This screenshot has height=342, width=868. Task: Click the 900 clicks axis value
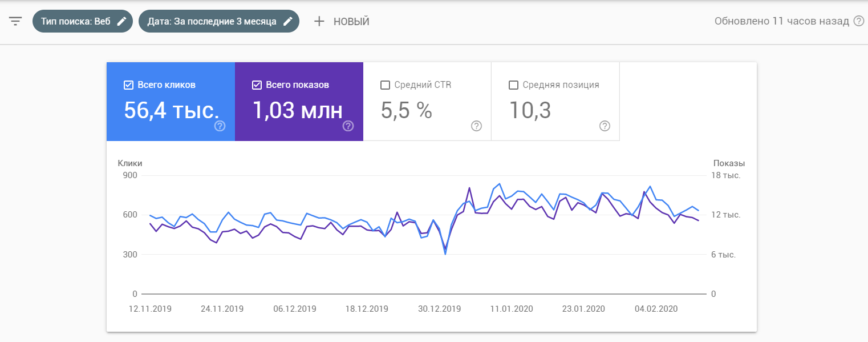click(130, 175)
